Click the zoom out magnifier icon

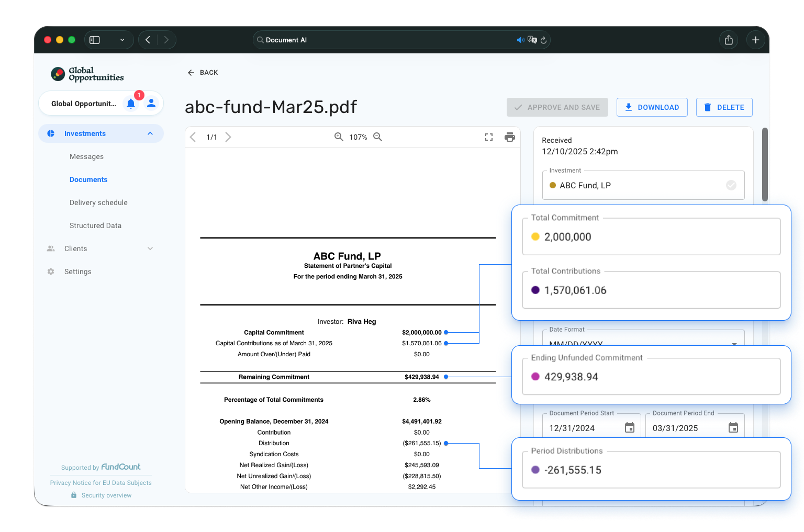click(x=377, y=137)
